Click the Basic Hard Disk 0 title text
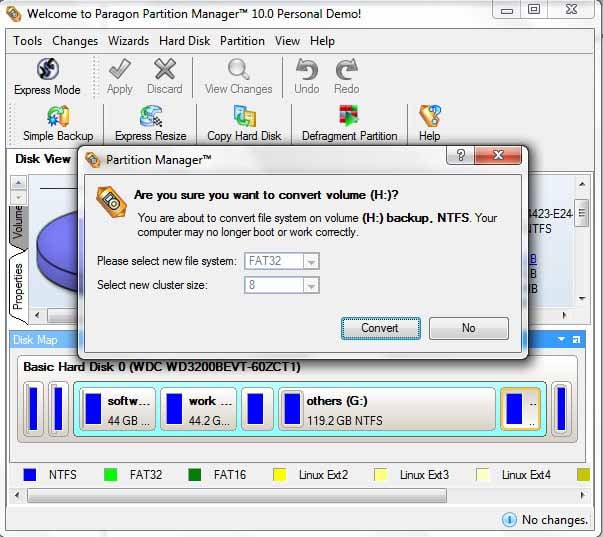 coord(162,367)
